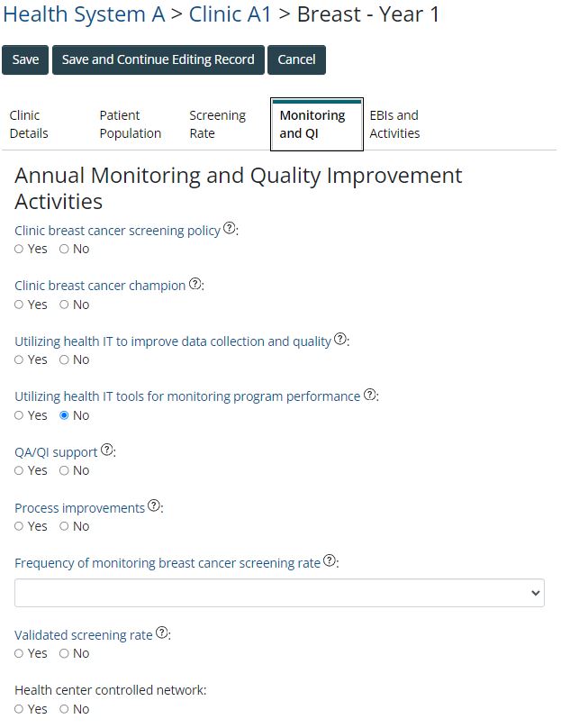
Task: Go to the Patient Population tab
Action: coord(130,124)
